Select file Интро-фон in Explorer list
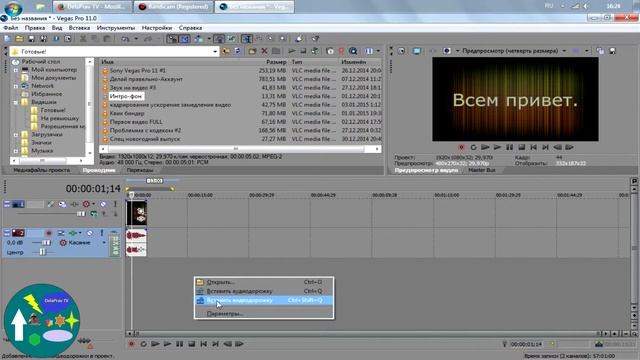Screen dimensions: 640x360 (x=126, y=96)
